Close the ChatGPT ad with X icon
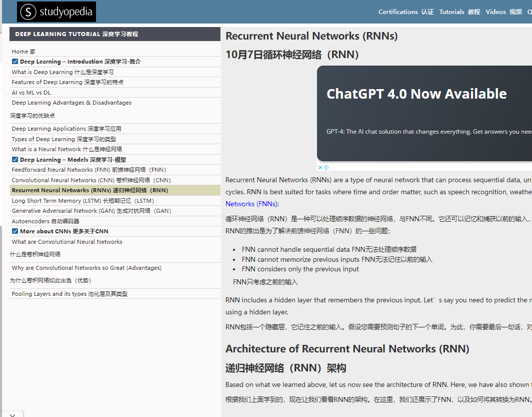Image resolution: width=532 pixels, height=417 pixels. coord(320,167)
